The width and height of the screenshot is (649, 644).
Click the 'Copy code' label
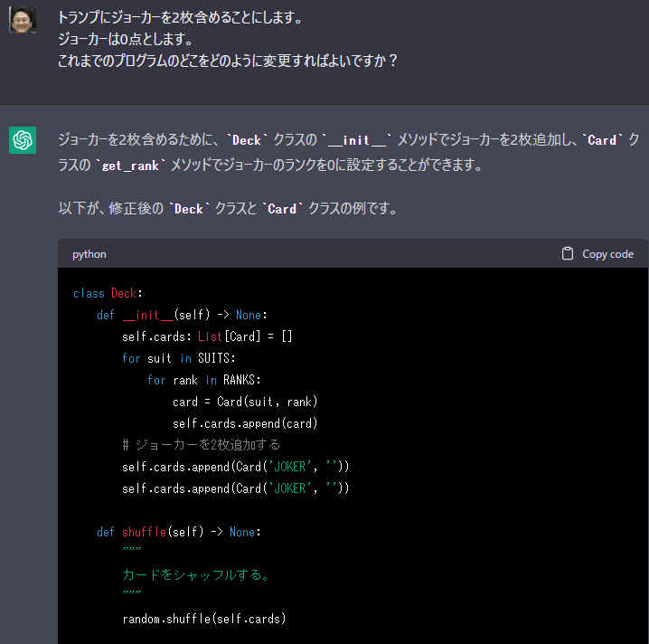(607, 254)
